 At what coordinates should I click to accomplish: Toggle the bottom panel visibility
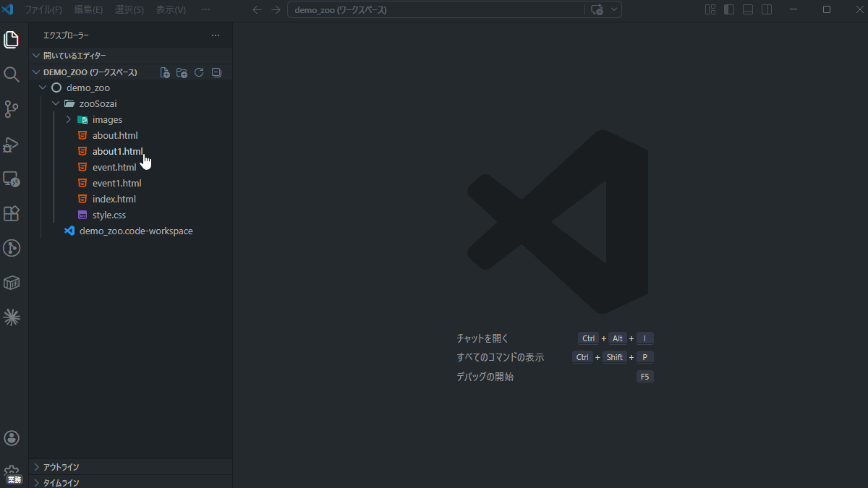coord(747,9)
